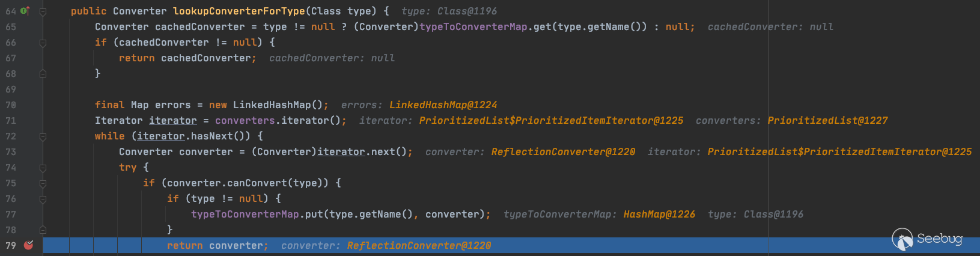Collapse the cachedConverter if-block on line 66
Viewport: 980px width, 256px height.
coord(43,43)
